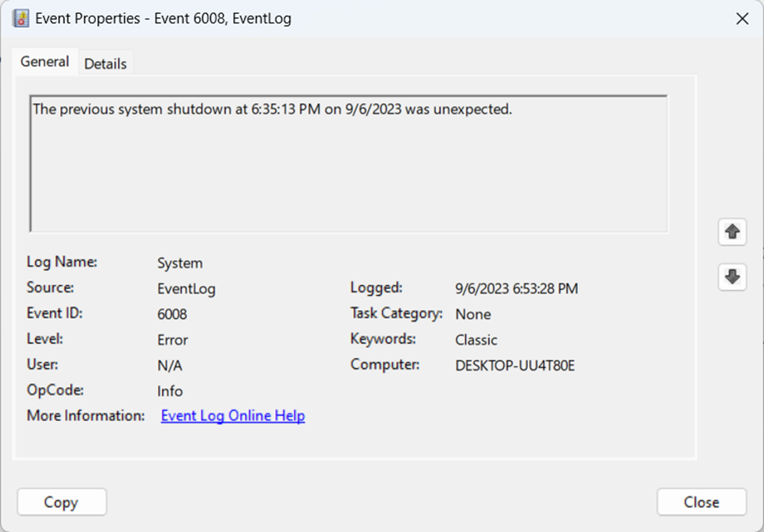
Task: Copy event details with Copy button
Action: point(62,502)
